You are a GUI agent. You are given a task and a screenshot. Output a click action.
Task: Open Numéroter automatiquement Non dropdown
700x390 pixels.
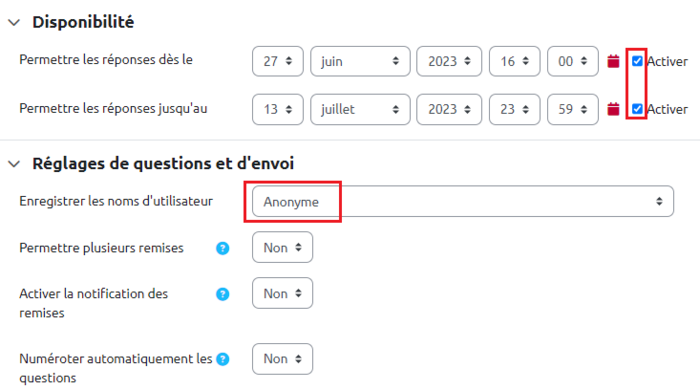click(x=283, y=359)
